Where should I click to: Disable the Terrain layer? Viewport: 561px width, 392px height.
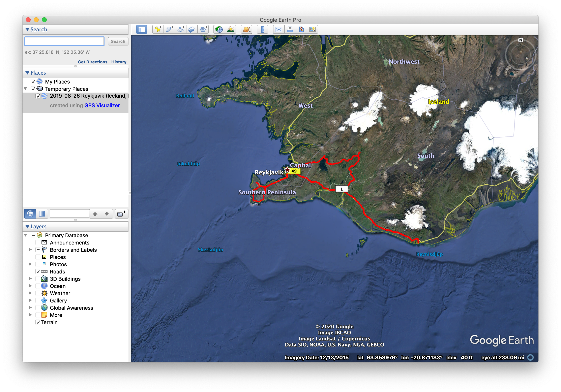38,322
